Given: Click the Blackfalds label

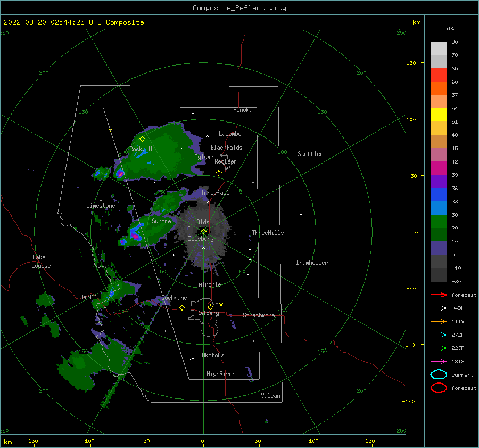Looking at the screenshot, I should click(x=226, y=148).
